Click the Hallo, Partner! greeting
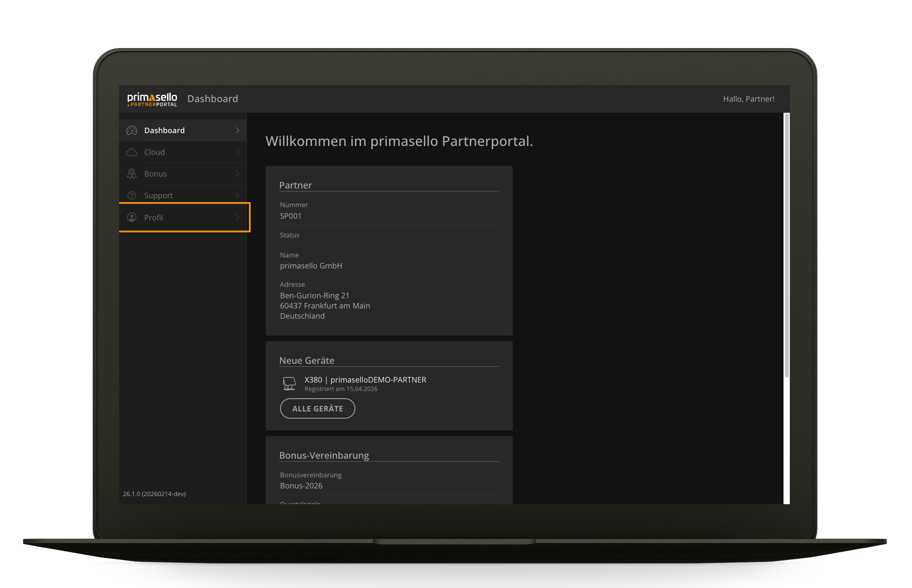The height and width of the screenshot is (588, 912). pyautogui.click(x=749, y=99)
